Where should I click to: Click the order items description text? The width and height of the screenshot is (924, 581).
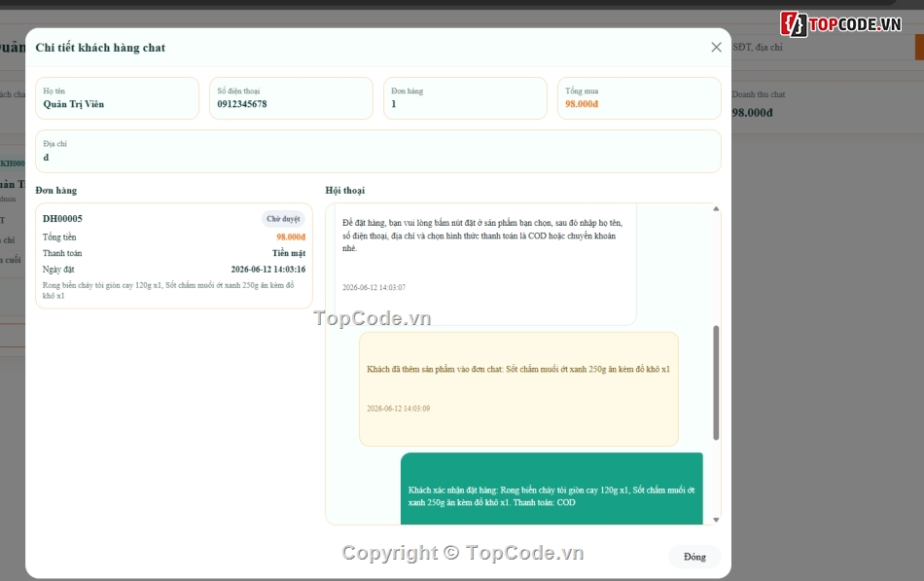pyautogui.click(x=168, y=290)
